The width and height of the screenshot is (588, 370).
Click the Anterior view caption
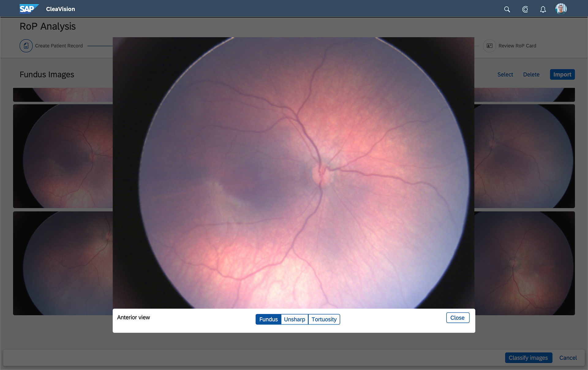point(134,317)
